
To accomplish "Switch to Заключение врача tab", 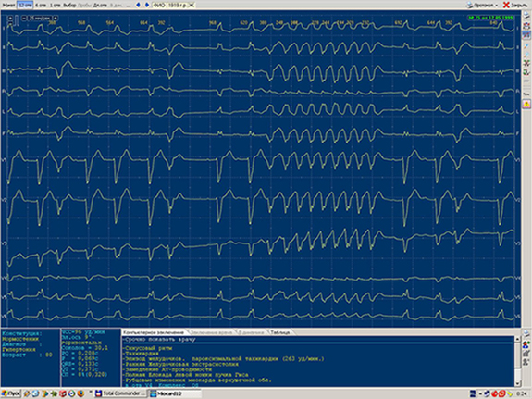I will 211,332.
